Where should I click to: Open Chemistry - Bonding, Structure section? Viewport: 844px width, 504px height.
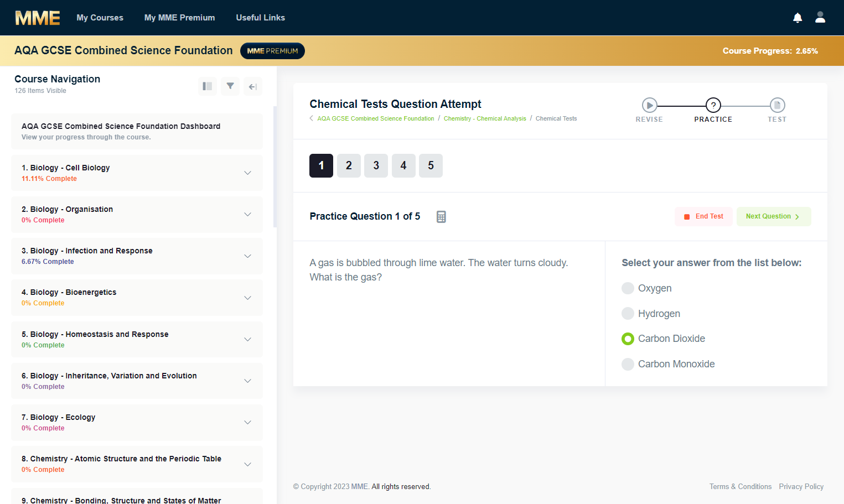pyautogui.click(x=137, y=496)
